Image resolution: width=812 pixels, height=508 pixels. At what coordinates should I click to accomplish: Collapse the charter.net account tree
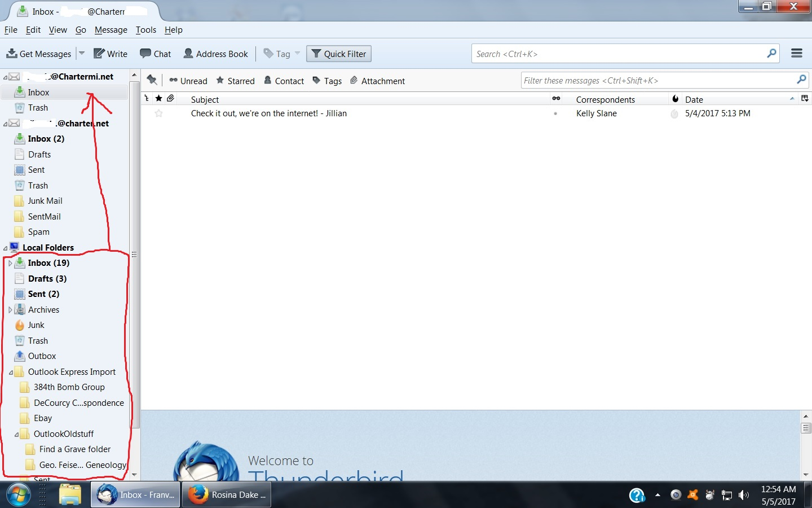pos(5,124)
